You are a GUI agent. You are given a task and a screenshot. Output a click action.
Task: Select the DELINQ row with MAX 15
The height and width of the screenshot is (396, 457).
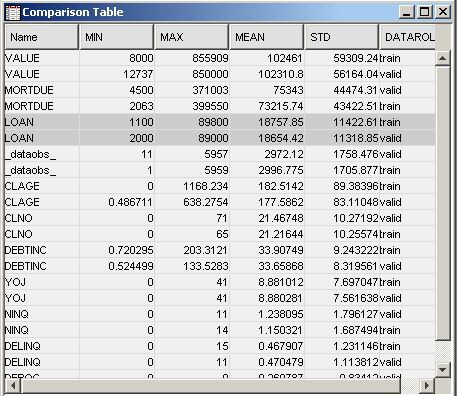pyautogui.click(x=220, y=346)
